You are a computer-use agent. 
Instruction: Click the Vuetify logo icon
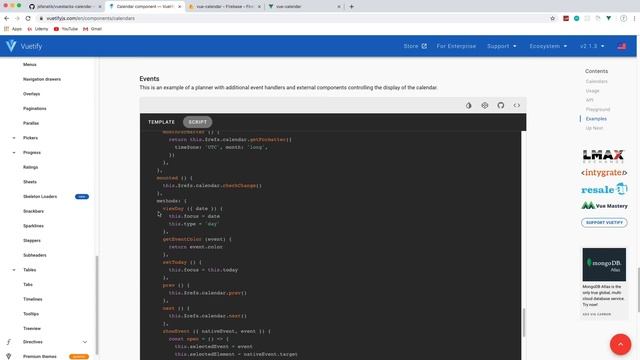[x=11, y=46]
